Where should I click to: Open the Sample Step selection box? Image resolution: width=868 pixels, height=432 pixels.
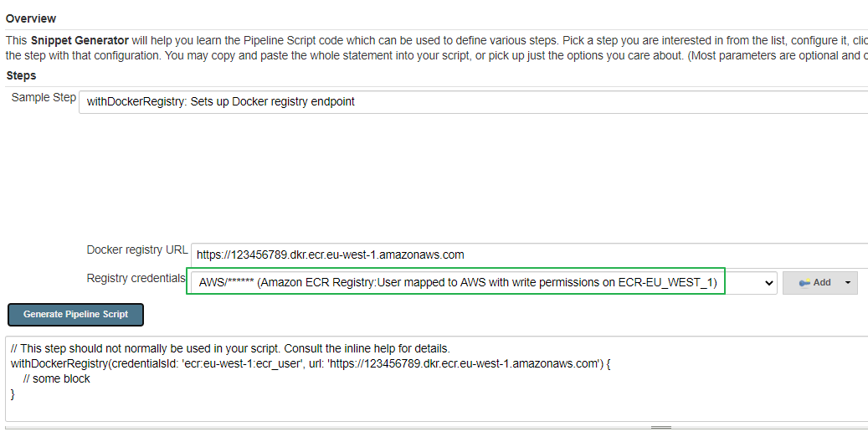tap(473, 102)
